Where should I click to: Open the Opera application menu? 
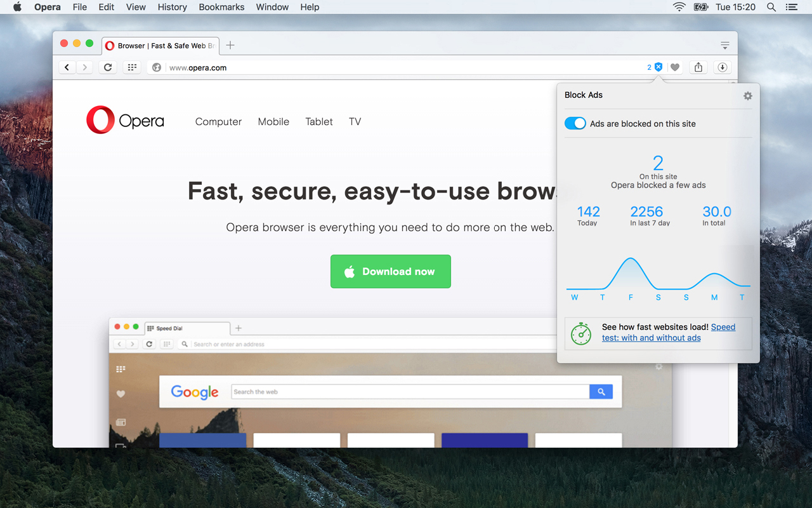pos(48,7)
